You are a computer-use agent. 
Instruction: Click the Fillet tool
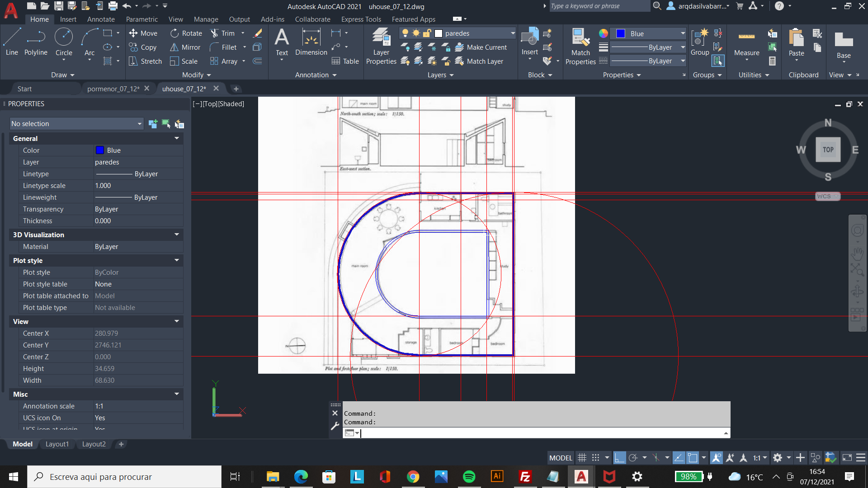(223, 47)
